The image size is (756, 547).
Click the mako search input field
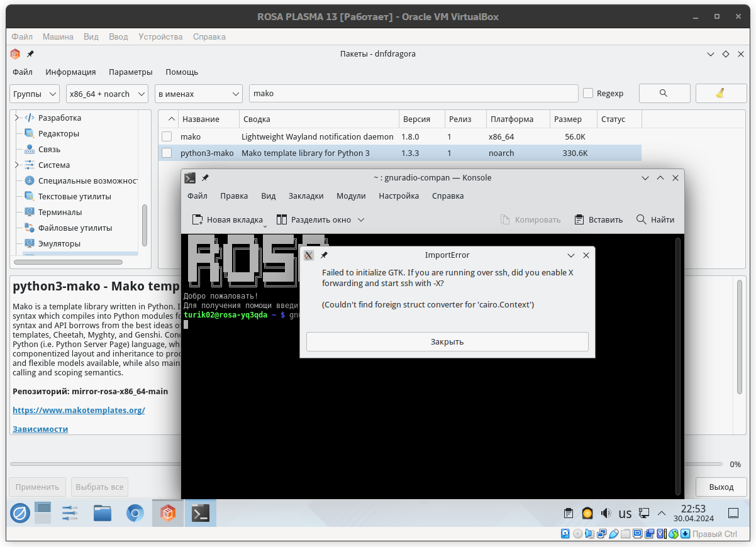click(413, 94)
